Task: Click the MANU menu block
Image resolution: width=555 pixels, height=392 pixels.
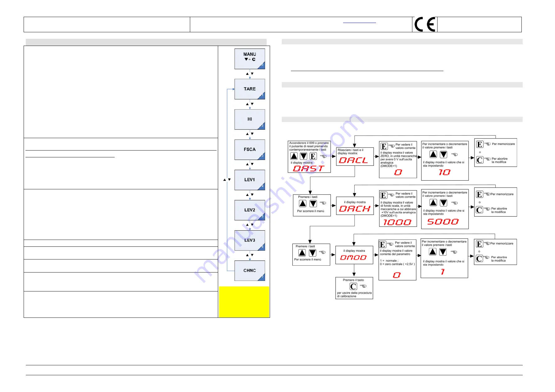Action: tap(250, 59)
